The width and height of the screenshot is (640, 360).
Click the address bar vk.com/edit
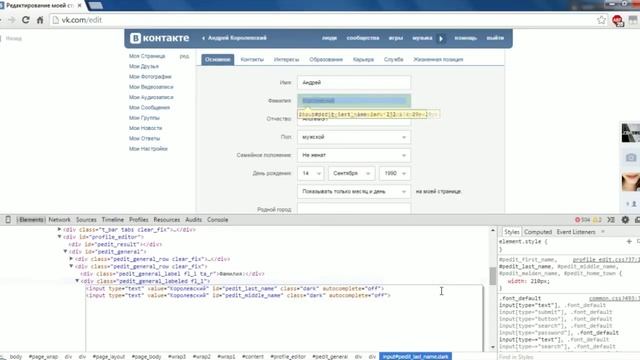(x=322, y=20)
